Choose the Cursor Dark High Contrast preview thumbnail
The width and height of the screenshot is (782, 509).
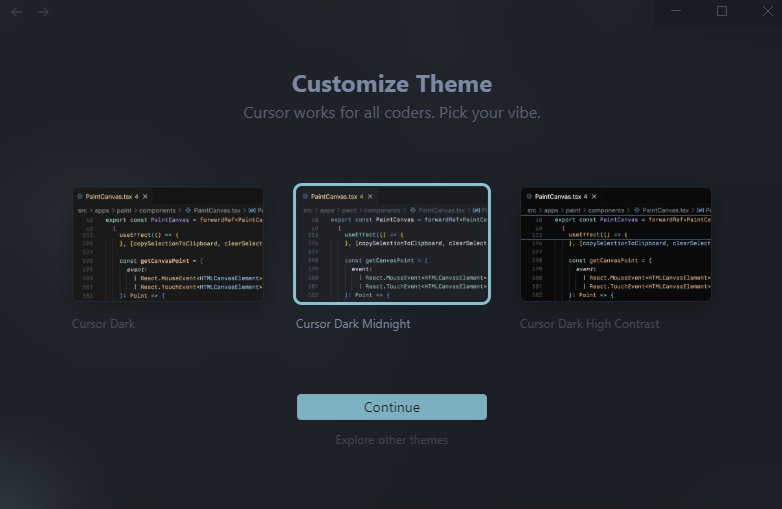click(615, 244)
